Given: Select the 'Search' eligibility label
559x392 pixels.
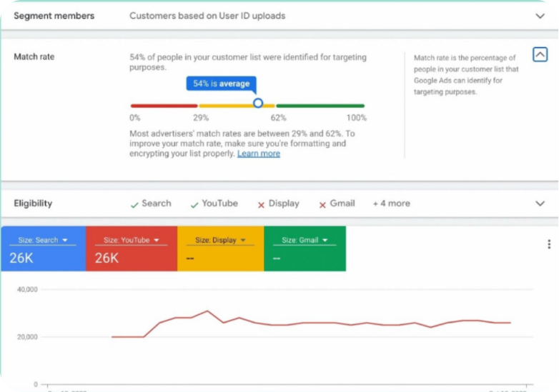Looking at the screenshot, I should (157, 203).
